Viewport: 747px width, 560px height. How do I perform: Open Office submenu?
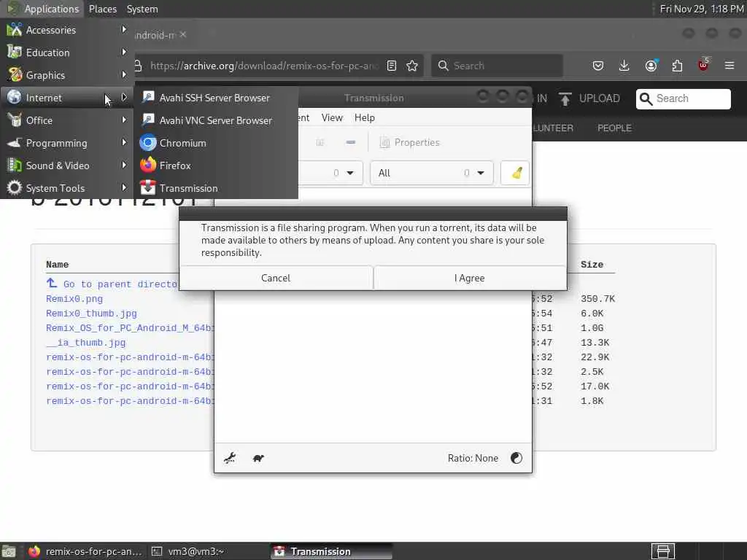point(66,120)
